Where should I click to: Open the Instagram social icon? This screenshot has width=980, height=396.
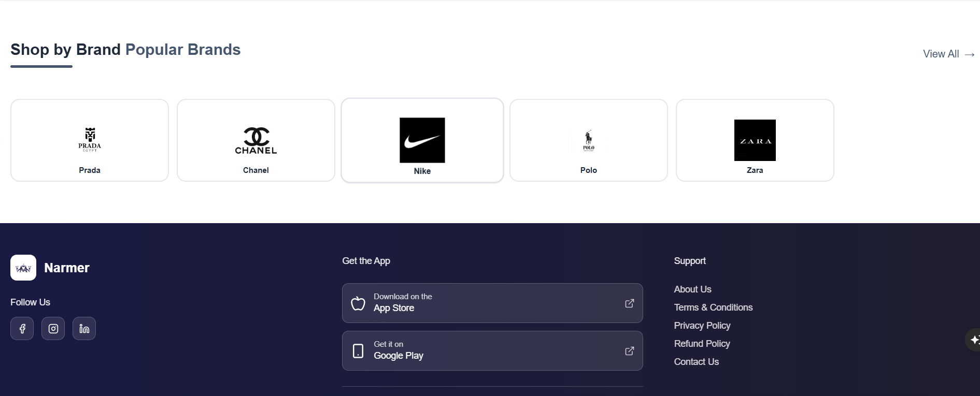pyautogui.click(x=53, y=328)
